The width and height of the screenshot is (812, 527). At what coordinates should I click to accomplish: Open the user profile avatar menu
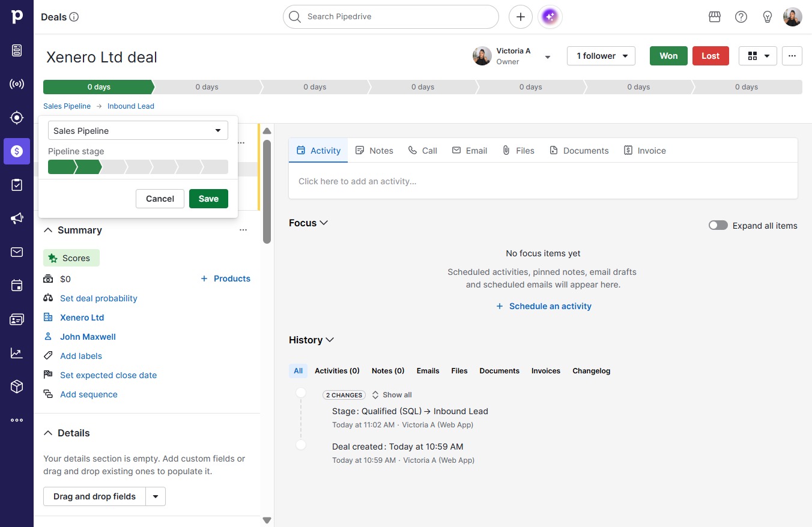(793, 17)
